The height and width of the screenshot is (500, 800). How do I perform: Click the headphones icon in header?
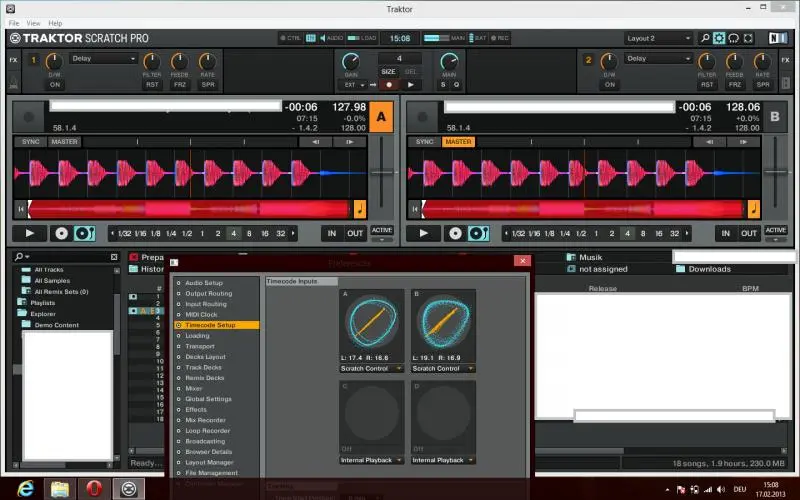(x=735, y=38)
